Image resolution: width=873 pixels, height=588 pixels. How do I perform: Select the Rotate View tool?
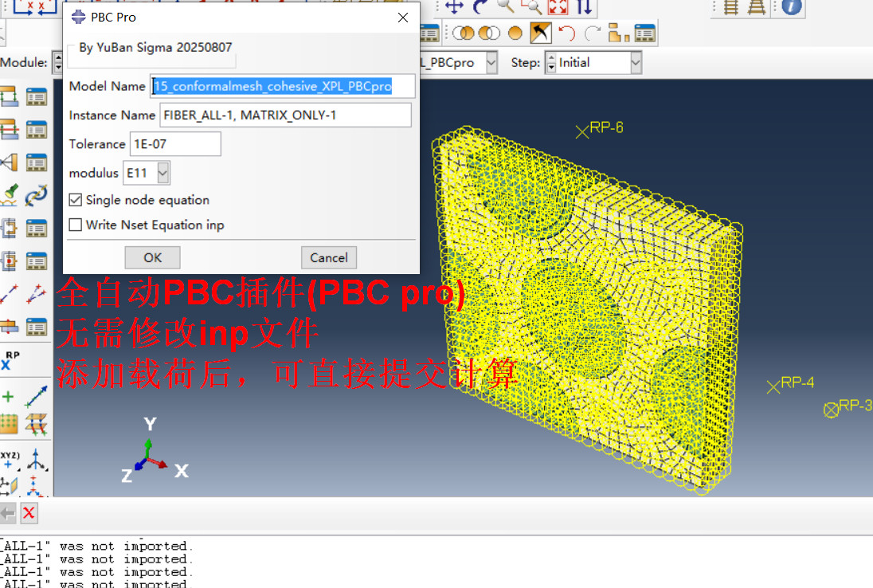[x=480, y=7]
